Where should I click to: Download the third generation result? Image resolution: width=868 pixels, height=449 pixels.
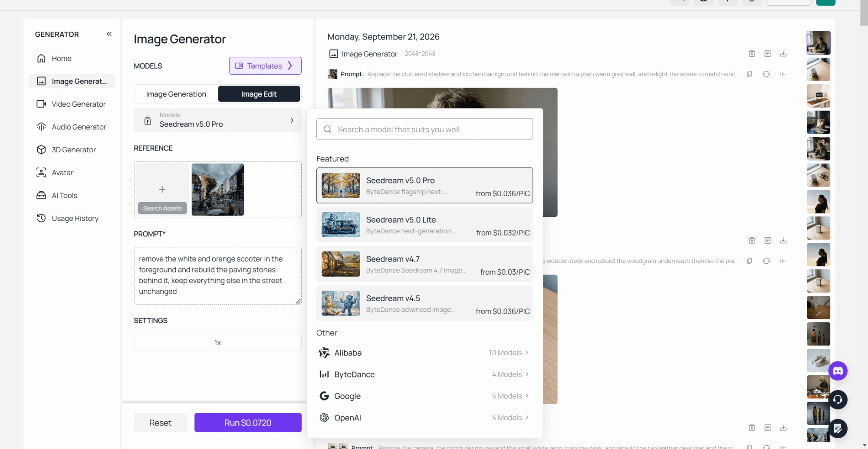coord(783,428)
